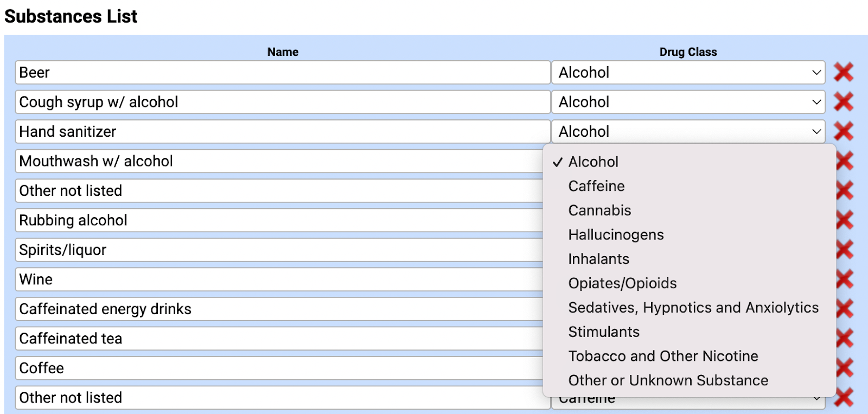The height and width of the screenshot is (414, 868).
Task: Remove the Cough syrup w/ alcohol row
Action: pyautogui.click(x=843, y=102)
